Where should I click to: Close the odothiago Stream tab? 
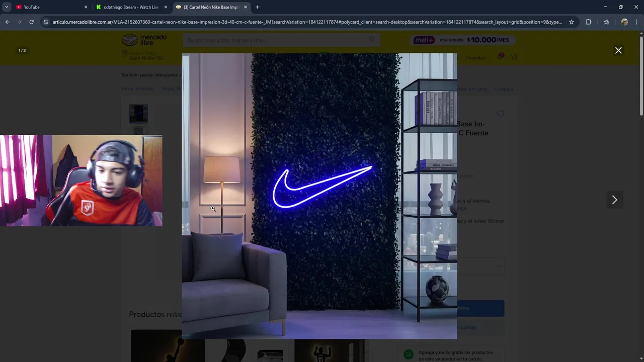point(166,7)
